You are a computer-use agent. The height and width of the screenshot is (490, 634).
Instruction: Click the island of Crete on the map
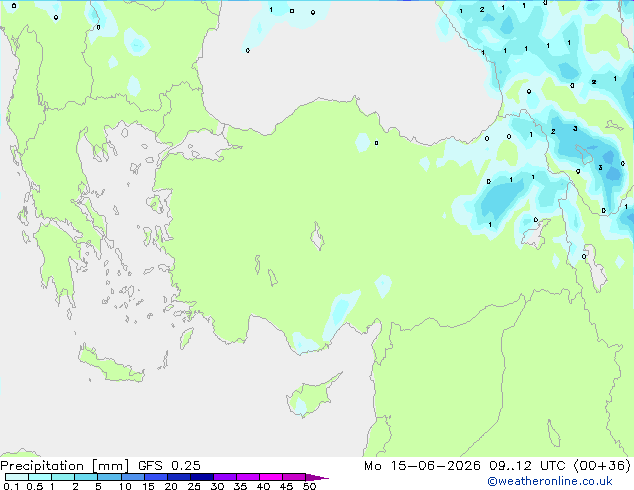tap(110, 364)
